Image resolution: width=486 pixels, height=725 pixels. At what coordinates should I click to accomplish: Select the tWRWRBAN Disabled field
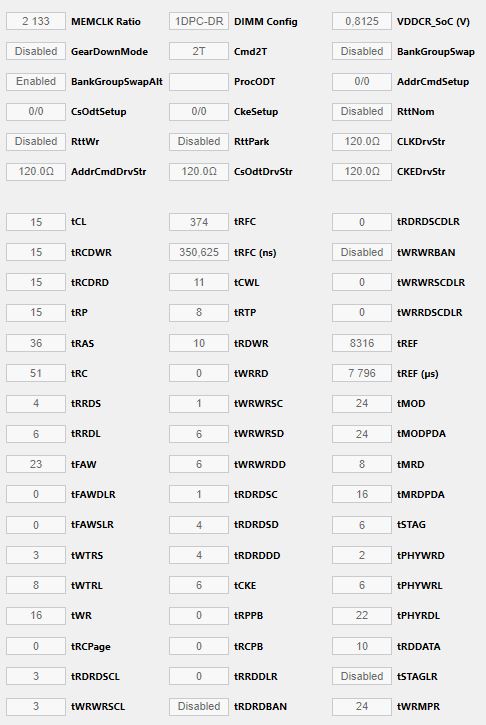coord(362,252)
